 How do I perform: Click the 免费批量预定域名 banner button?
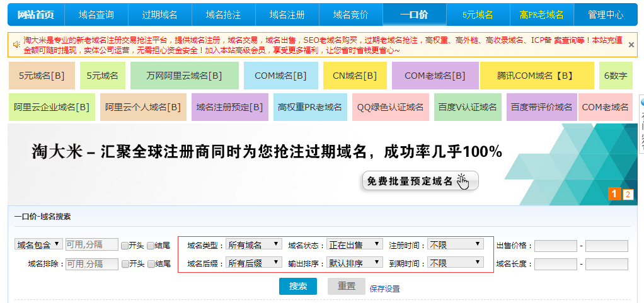(420, 181)
